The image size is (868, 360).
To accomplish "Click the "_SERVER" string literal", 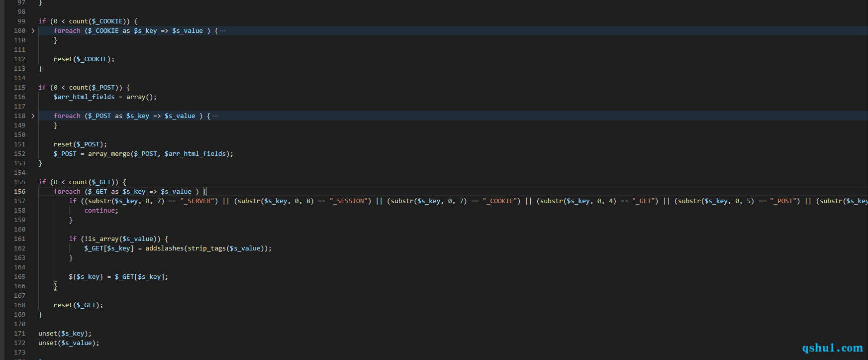I will pos(197,201).
